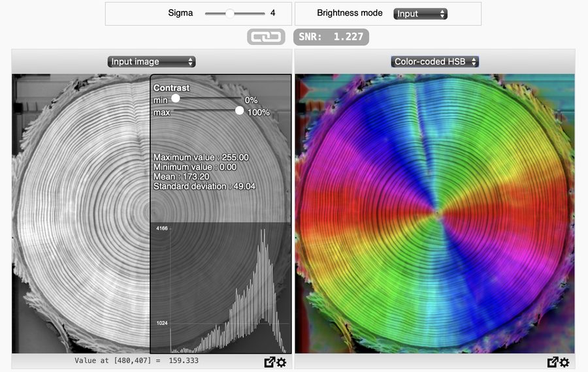Click the Contrast min slider handle
This screenshot has width=588, height=372.
click(x=176, y=99)
